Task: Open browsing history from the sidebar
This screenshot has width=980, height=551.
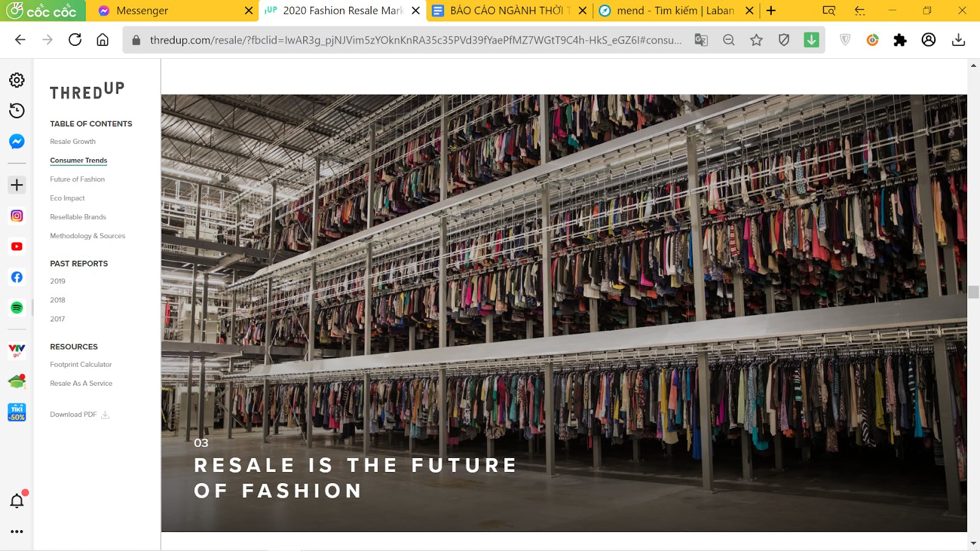Action: click(x=17, y=111)
